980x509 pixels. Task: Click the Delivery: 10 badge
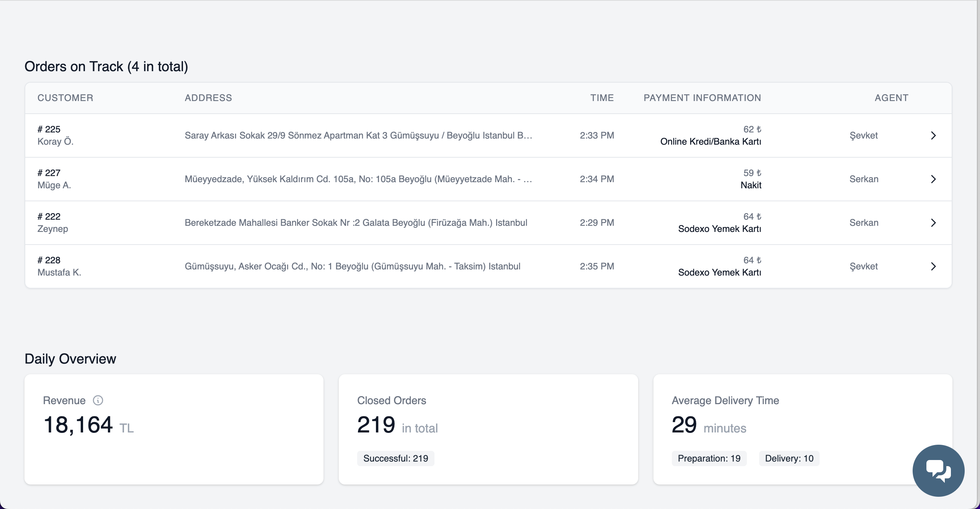(789, 458)
